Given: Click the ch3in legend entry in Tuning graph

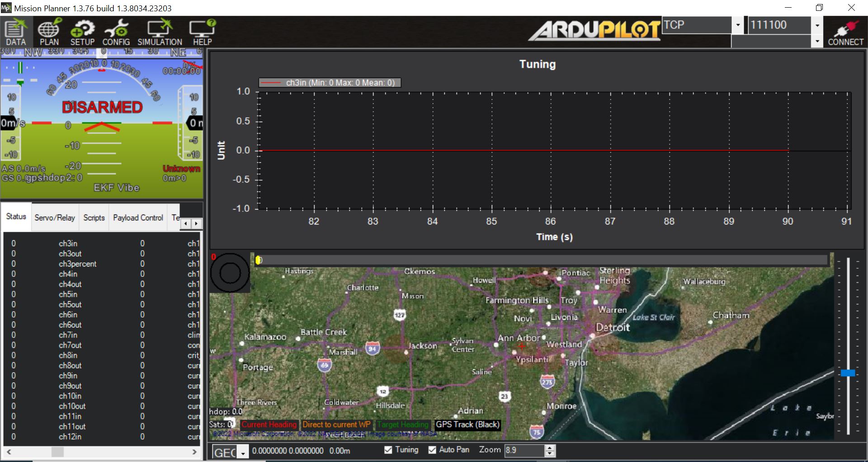Looking at the screenshot, I should pos(330,83).
